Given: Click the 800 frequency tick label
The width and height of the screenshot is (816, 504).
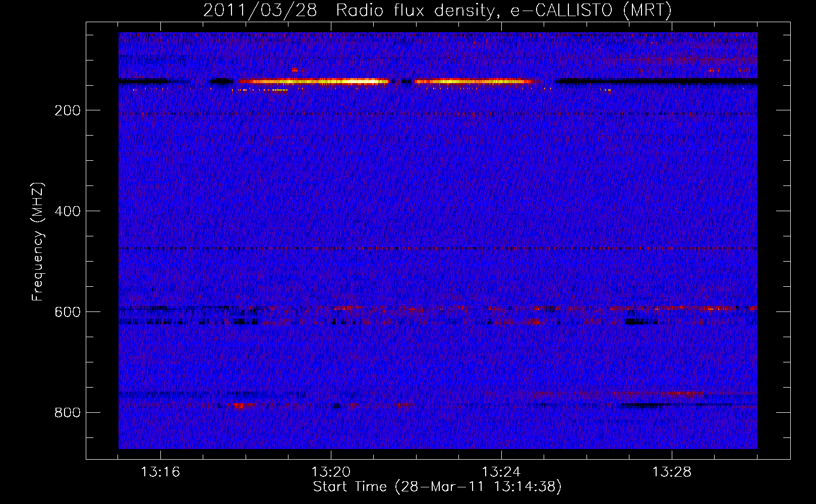Looking at the screenshot, I should pyautogui.click(x=68, y=413).
